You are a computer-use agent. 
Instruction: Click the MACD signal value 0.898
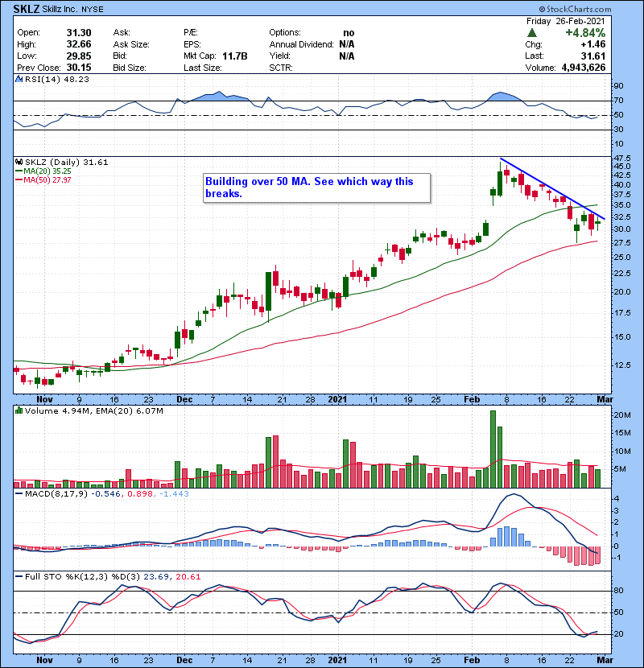click(140, 494)
